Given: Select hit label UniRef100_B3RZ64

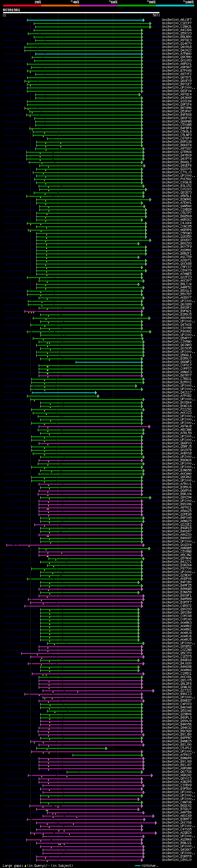Looking at the screenshot, I should 177,565.
